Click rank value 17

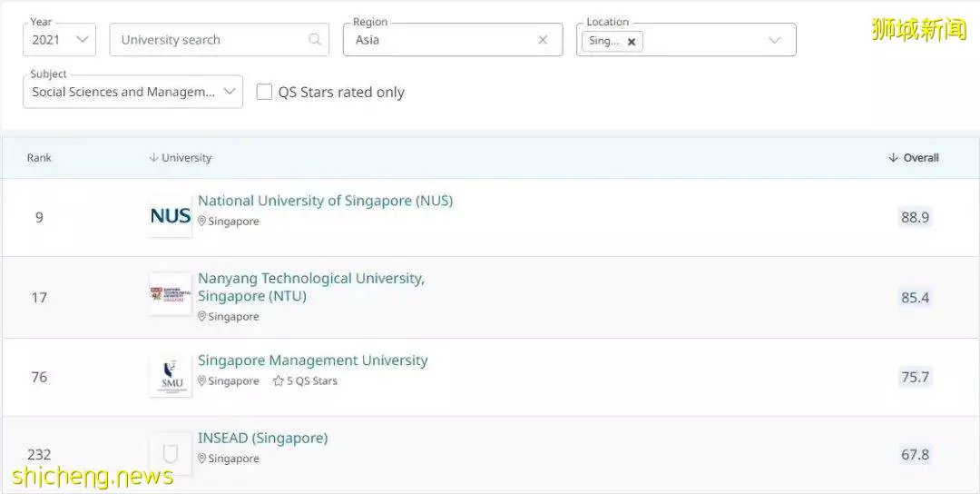point(39,298)
